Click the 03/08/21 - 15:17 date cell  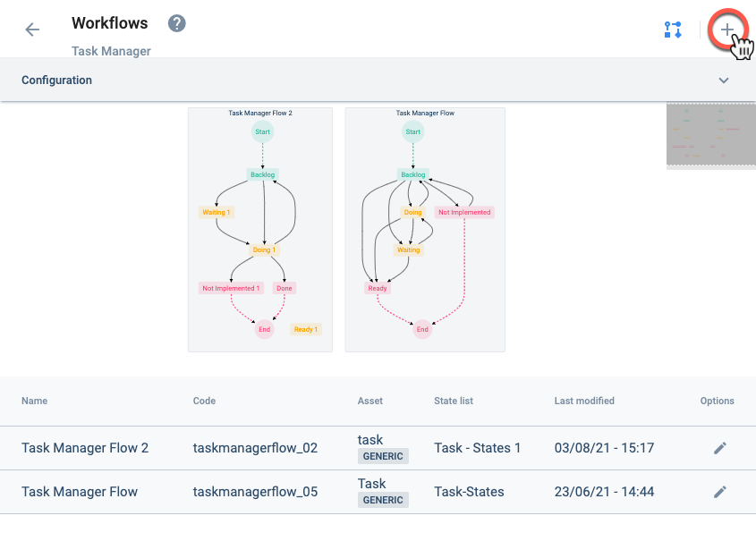[x=604, y=448]
